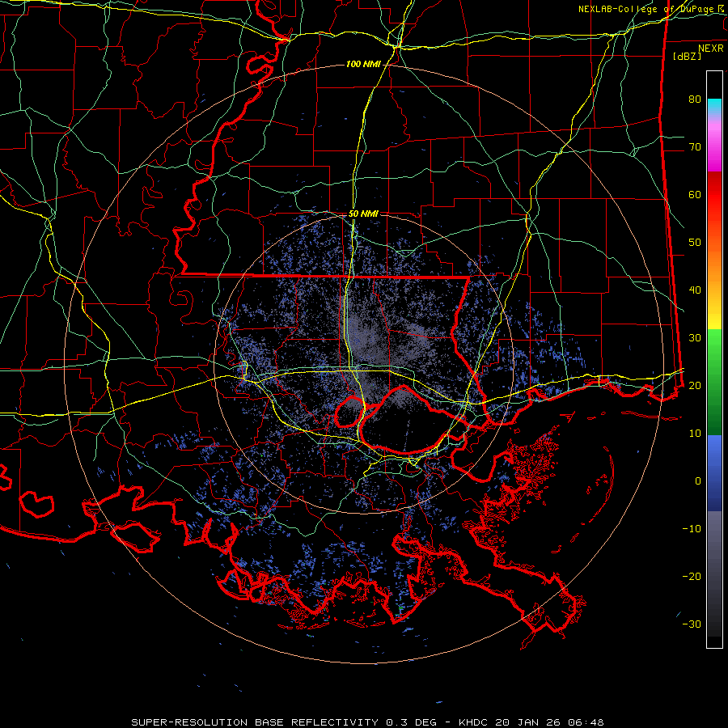This screenshot has height=728, width=728.
Task: Click the [dBZ] unit label
Action: click(687, 56)
